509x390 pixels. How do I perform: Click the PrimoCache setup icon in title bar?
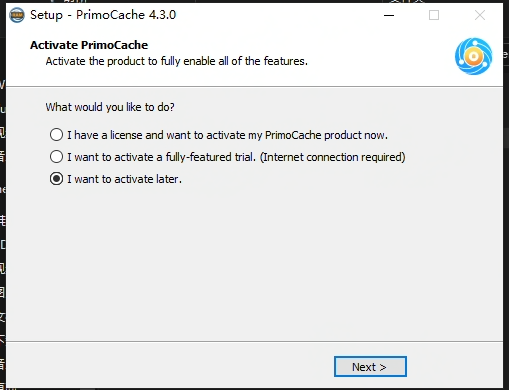coord(17,15)
